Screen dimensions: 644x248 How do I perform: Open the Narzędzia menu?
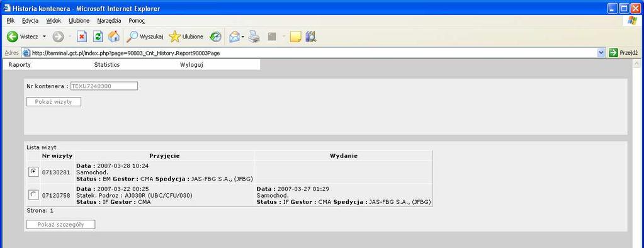click(109, 21)
